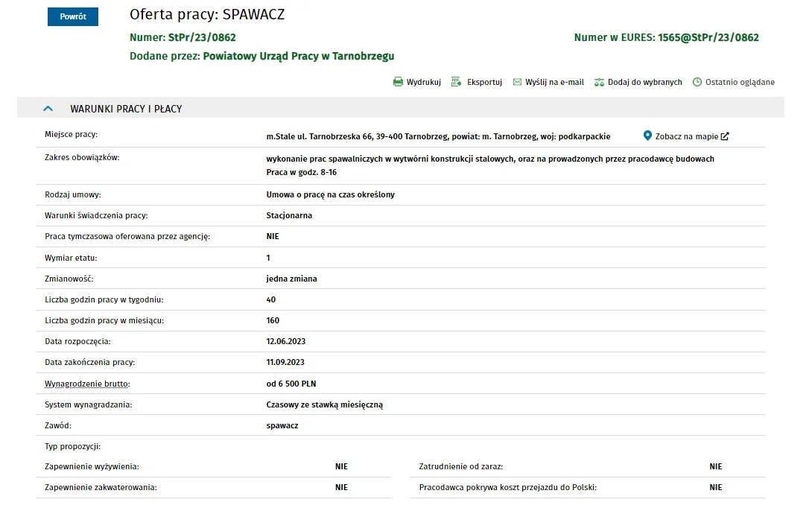Click the Data rozpoczęcia label
Screen dimensions: 812x508
[77, 341]
